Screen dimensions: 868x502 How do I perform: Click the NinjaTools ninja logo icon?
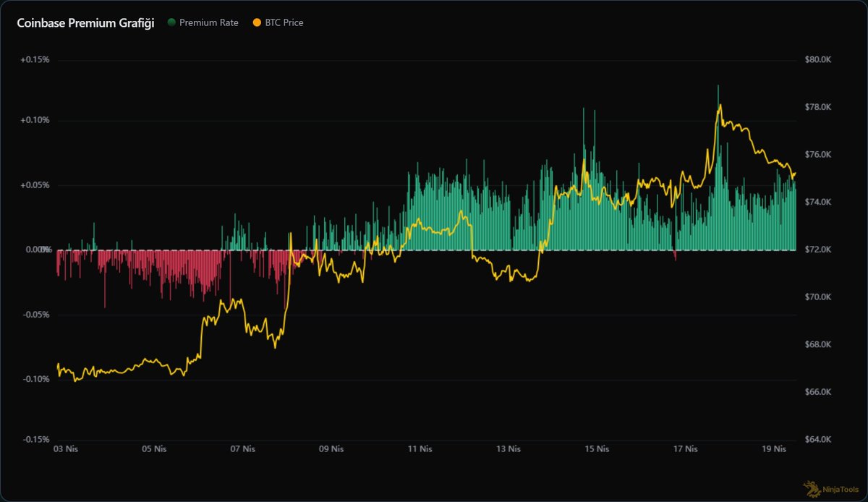812,488
